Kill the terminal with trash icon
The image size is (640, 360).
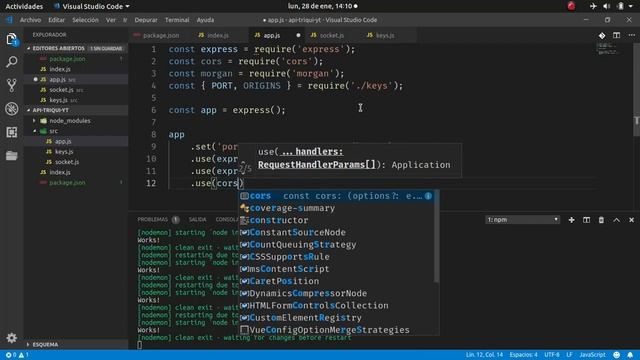pos(601,220)
